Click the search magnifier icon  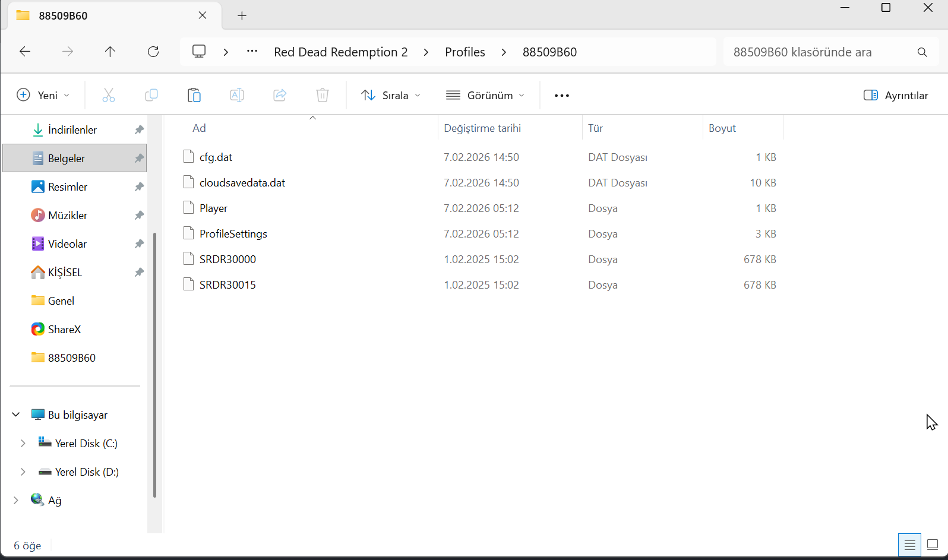click(x=922, y=52)
